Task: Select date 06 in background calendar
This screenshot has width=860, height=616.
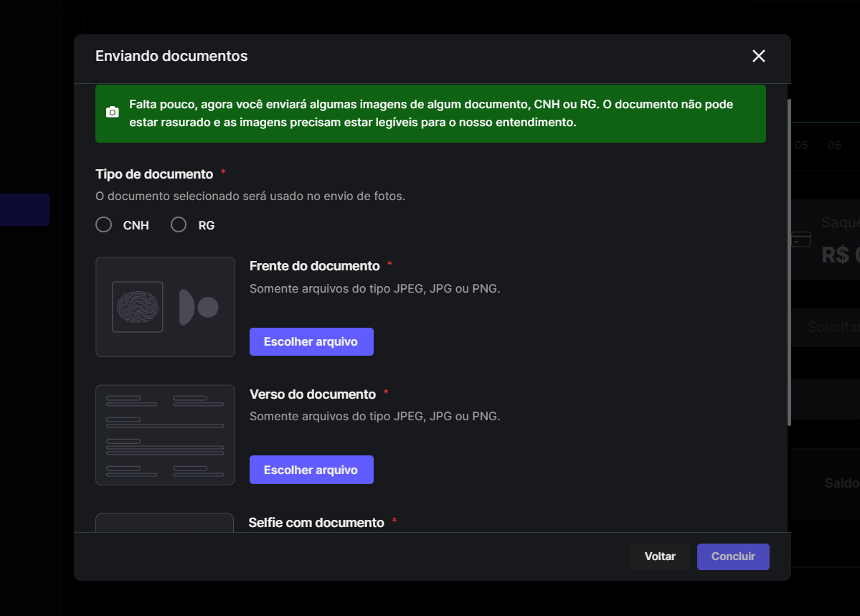Action: (x=834, y=146)
